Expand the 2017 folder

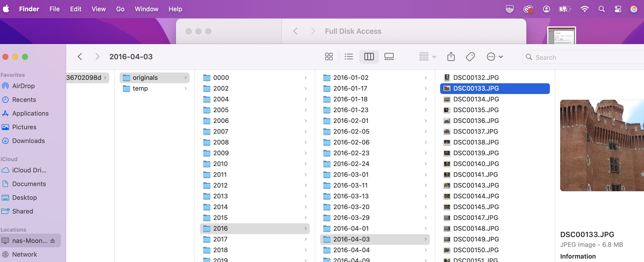click(220, 239)
